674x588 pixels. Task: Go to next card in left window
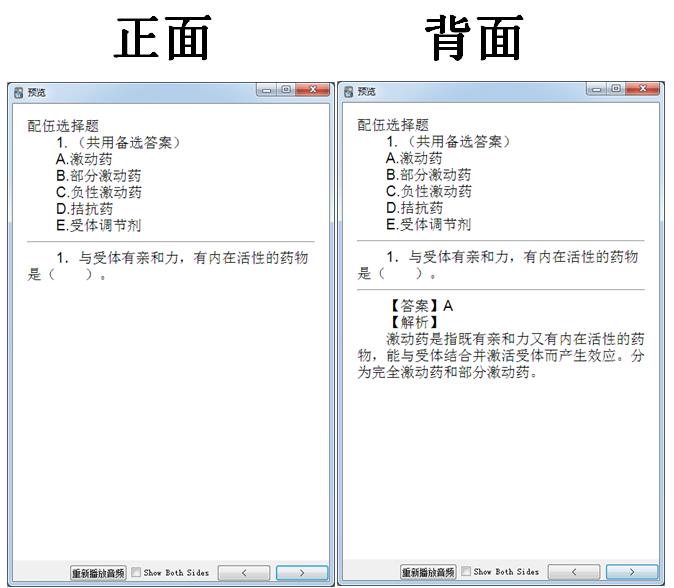click(x=302, y=573)
